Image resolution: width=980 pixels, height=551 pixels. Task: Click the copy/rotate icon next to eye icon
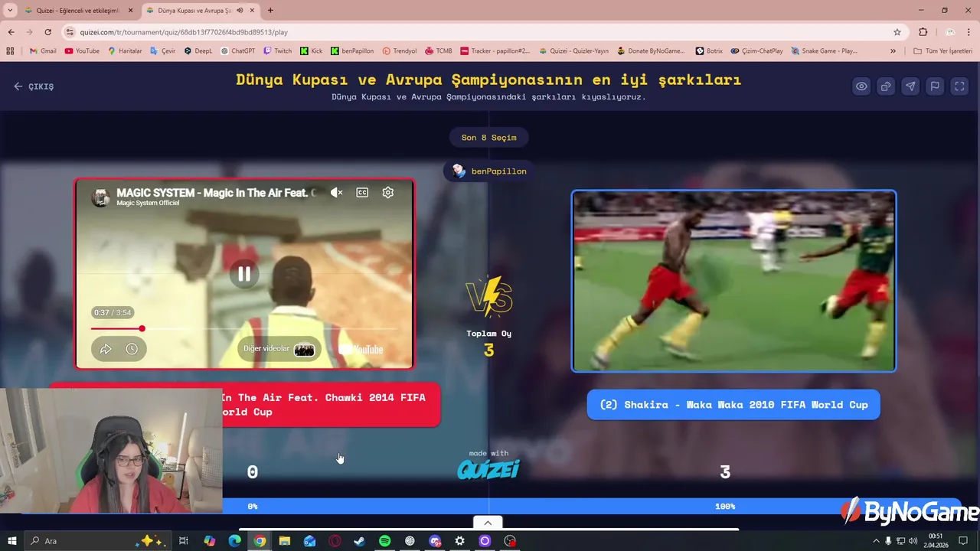(886, 86)
